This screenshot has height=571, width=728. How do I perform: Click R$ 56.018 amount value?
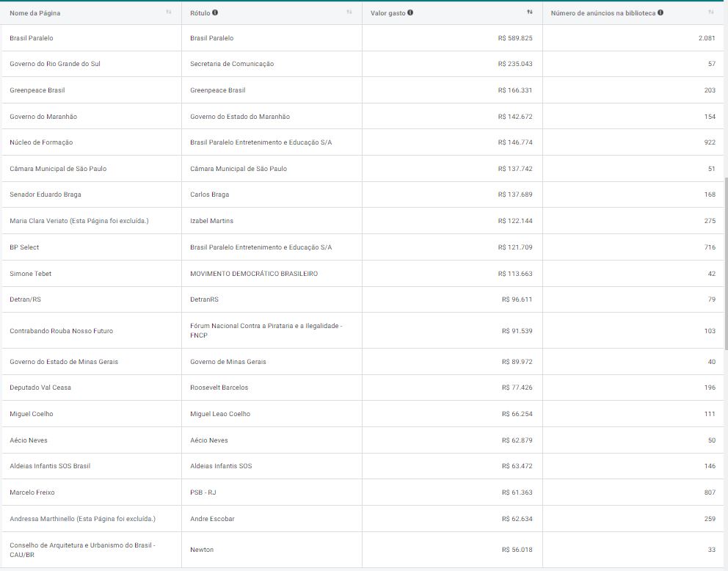pos(517,550)
